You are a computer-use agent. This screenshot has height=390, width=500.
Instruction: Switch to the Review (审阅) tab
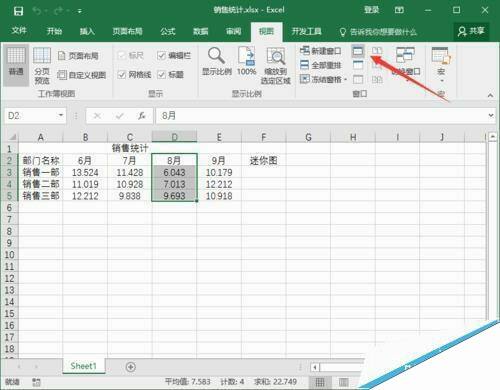coord(233,31)
